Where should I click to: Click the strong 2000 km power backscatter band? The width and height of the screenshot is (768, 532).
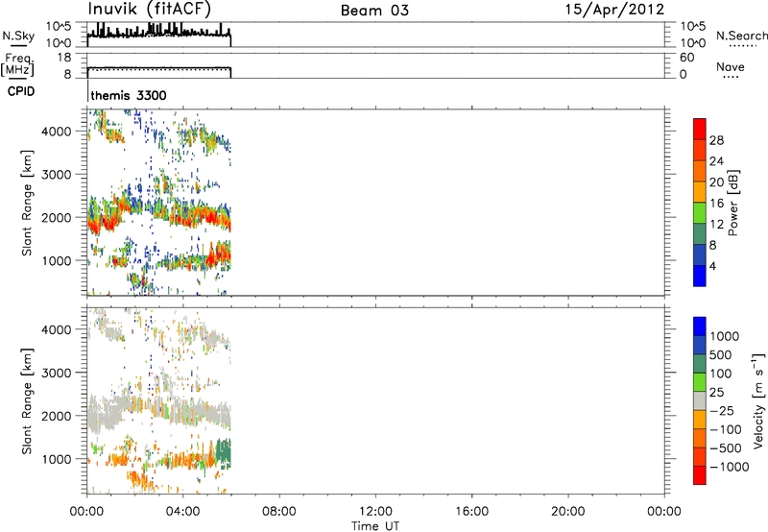(159, 211)
